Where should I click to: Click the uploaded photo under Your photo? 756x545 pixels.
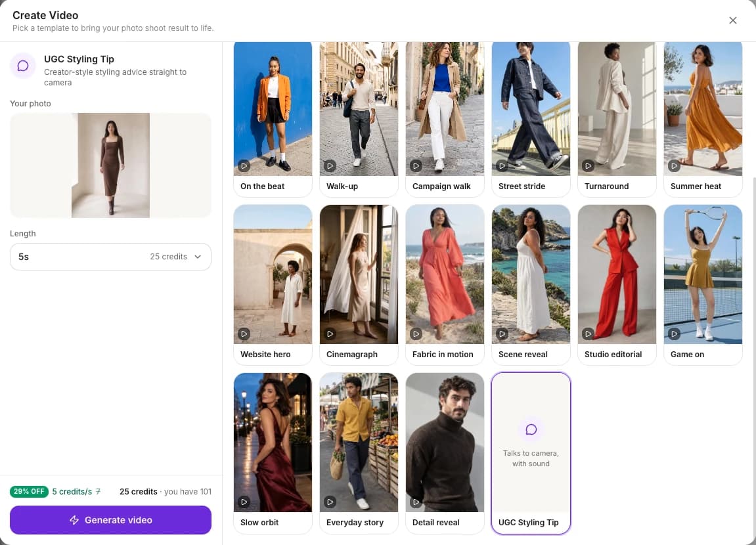click(110, 165)
